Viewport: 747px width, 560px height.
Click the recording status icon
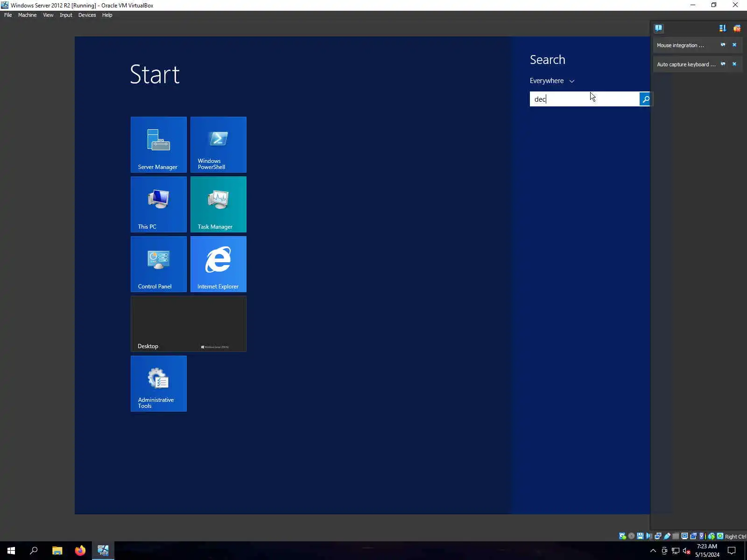(x=693, y=536)
